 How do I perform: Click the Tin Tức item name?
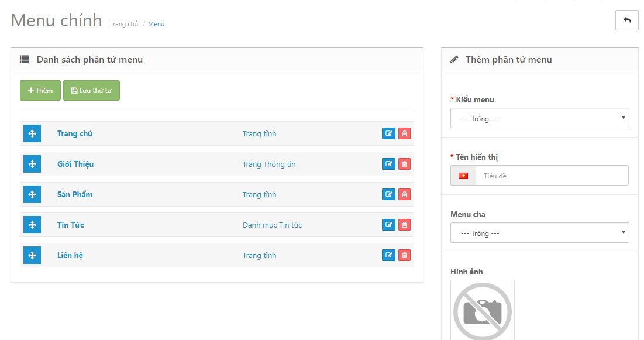click(71, 225)
